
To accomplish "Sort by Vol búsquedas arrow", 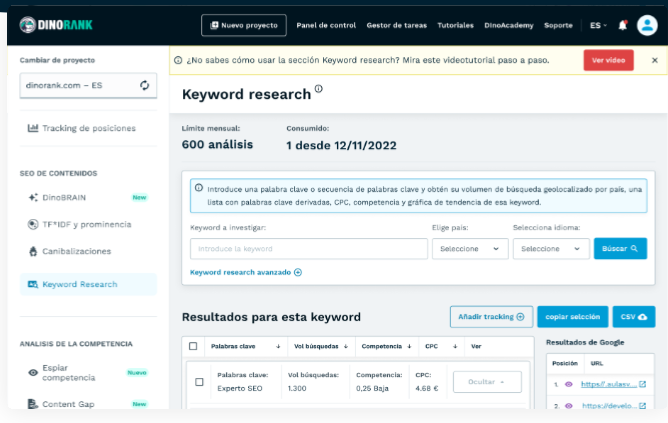I will [x=346, y=346].
